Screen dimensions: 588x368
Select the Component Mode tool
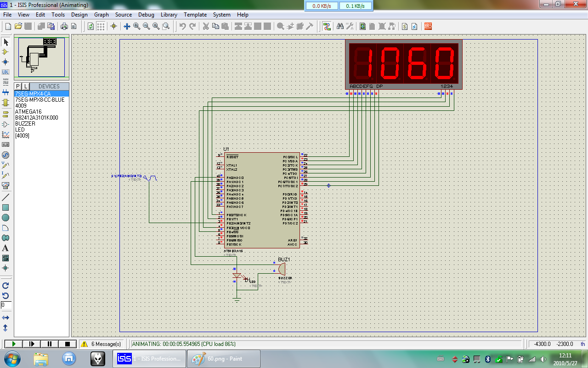pos(6,52)
